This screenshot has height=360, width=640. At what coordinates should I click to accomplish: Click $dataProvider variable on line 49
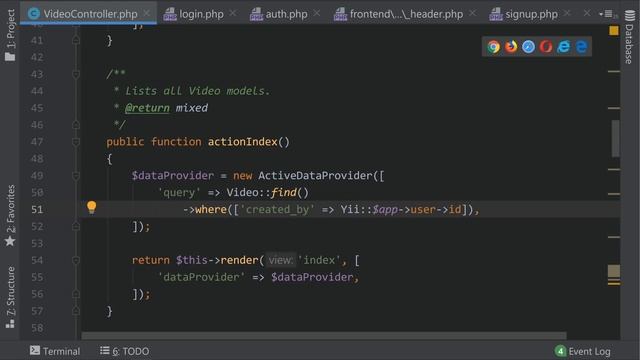[x=173, y=176]
